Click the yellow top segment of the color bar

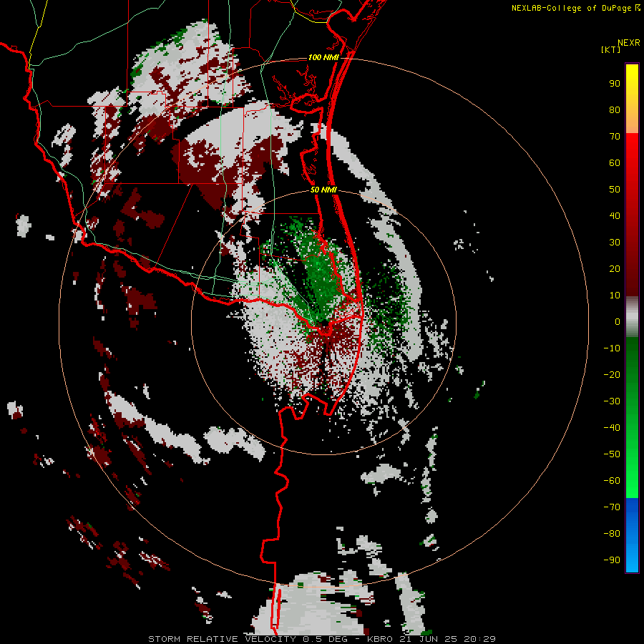point(632,99)
